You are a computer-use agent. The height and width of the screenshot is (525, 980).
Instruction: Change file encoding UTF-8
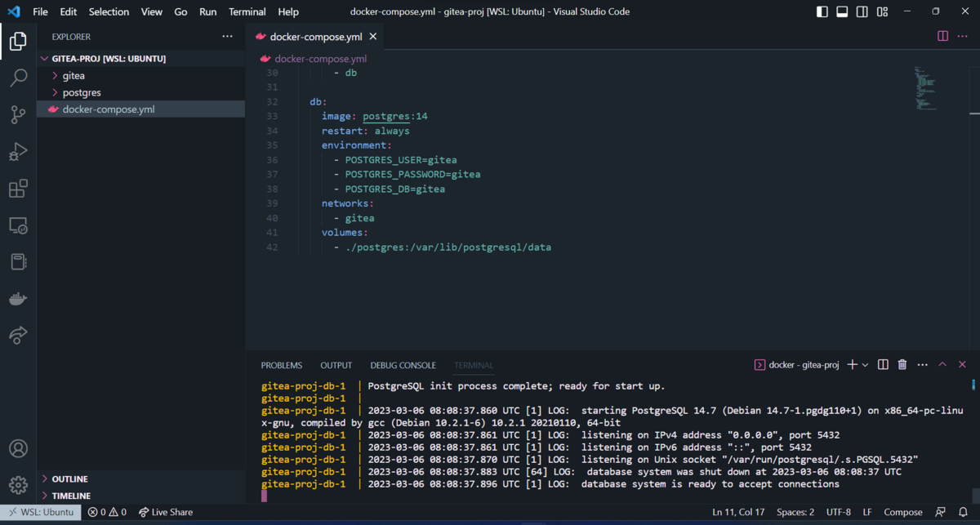[x=838, y=513]
